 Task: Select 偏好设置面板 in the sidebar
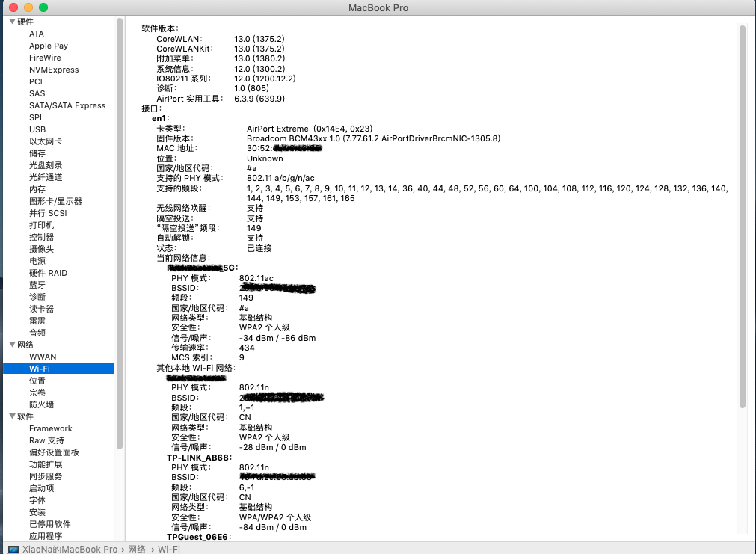click(x=54, y=452)
